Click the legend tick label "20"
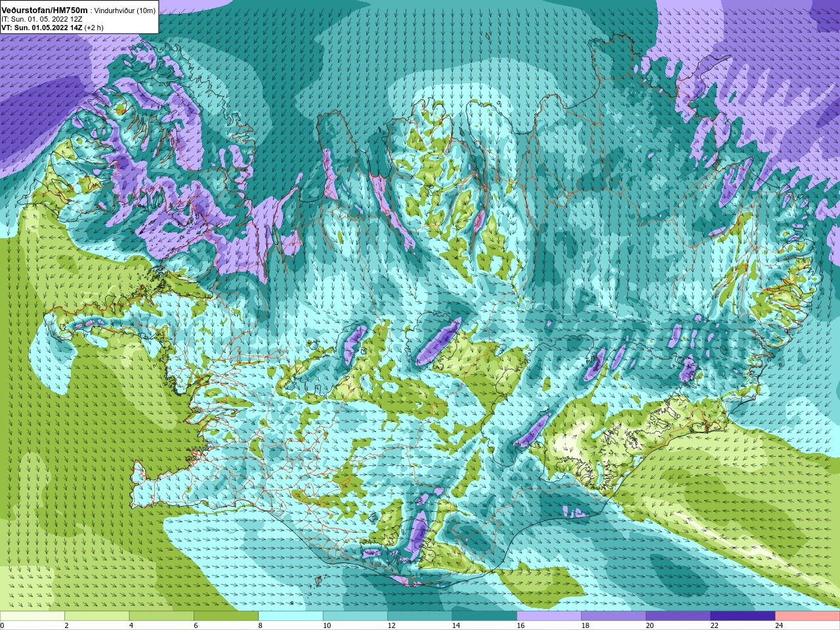840x630 pixels. (x=650, y=626)
